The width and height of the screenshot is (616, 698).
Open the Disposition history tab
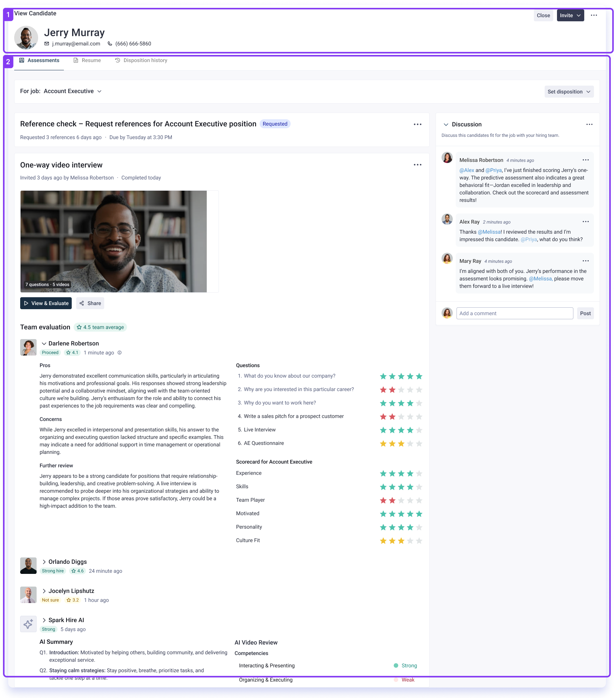pos(141,61)
